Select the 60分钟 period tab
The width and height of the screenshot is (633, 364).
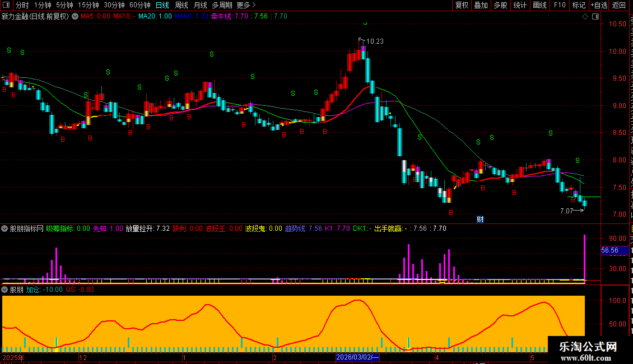pos(140,5)
